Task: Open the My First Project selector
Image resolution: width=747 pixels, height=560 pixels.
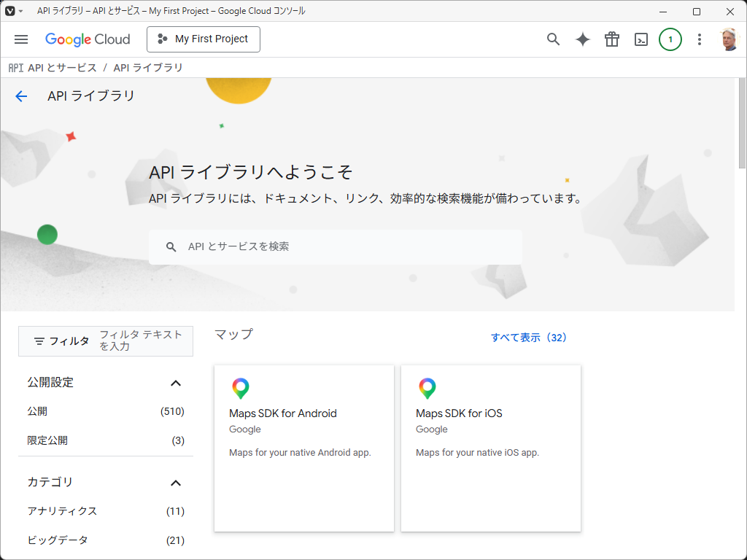Action: coord(203,39)
